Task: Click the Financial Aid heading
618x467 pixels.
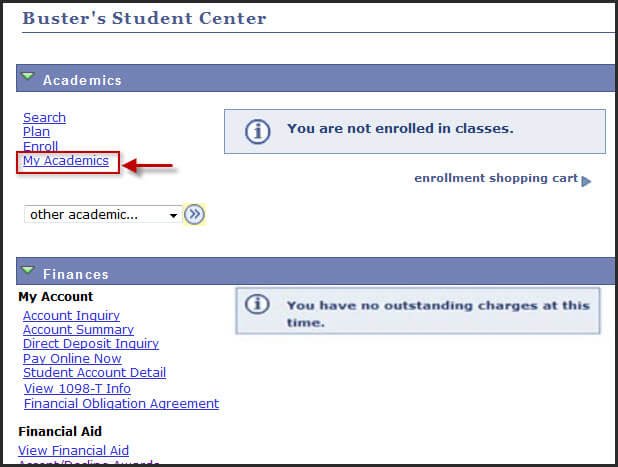Action: click(60, 432)
